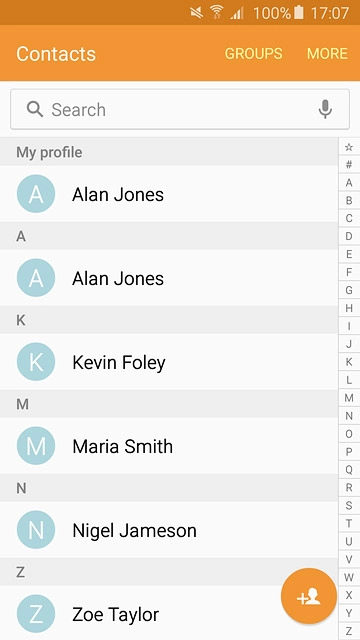Open the MORE menu
Image resolution: width=360 pixels, height=640 pixels.
point(327,53)
